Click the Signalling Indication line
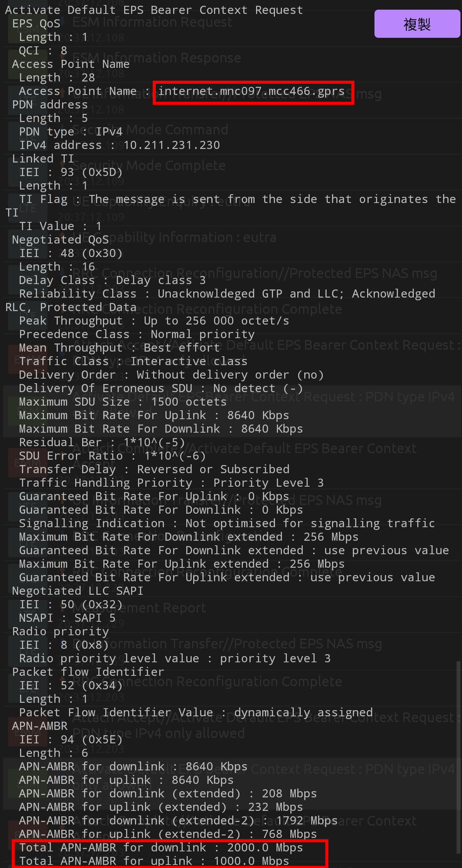 [227, 523]
